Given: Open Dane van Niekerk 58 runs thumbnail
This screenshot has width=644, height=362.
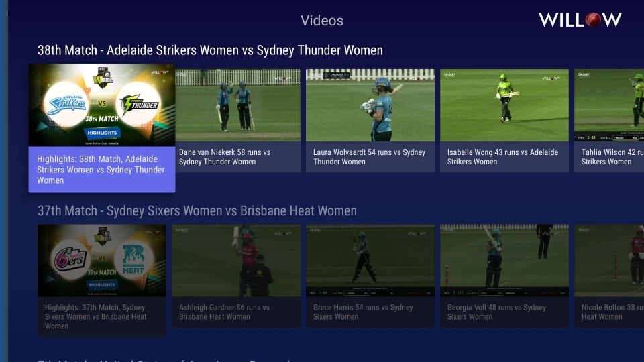Looking at the screenshot, I should coord(237,105).
